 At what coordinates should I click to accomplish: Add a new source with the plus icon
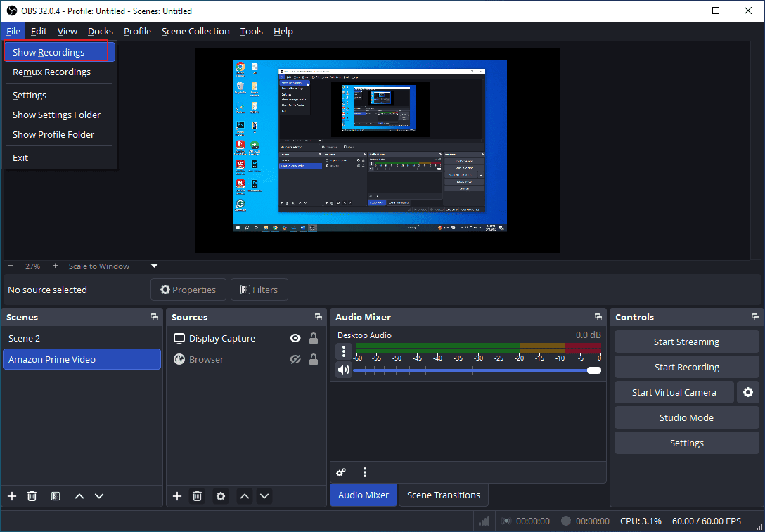click(x=176, y=495)
